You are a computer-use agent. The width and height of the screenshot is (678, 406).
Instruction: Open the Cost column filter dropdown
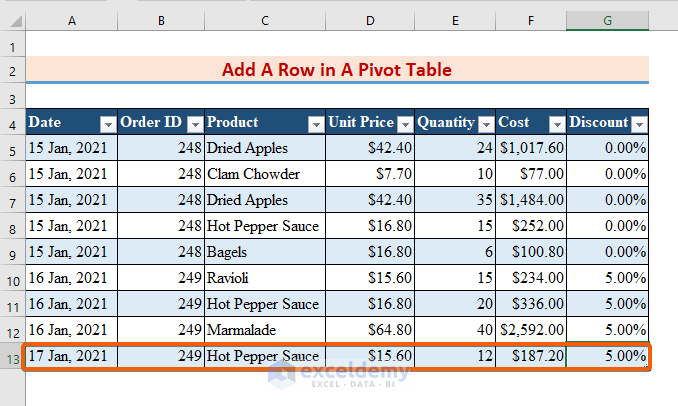[555, 124]
